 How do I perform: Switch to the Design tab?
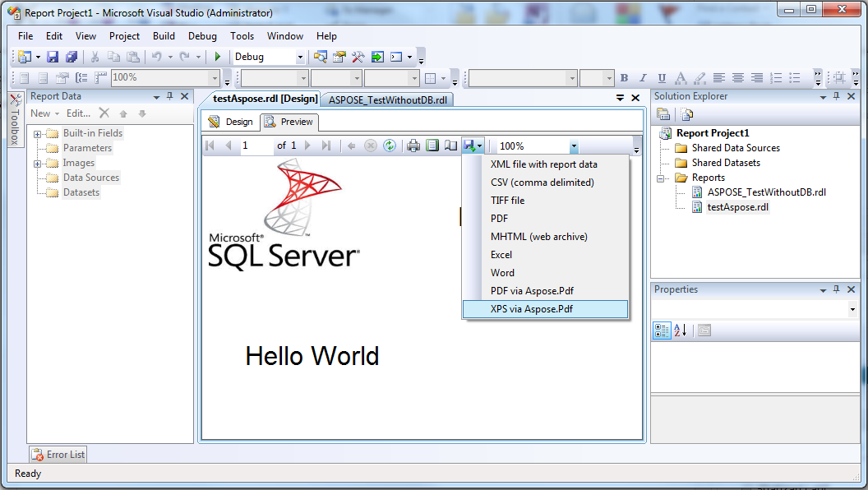[x=232, y=122]
